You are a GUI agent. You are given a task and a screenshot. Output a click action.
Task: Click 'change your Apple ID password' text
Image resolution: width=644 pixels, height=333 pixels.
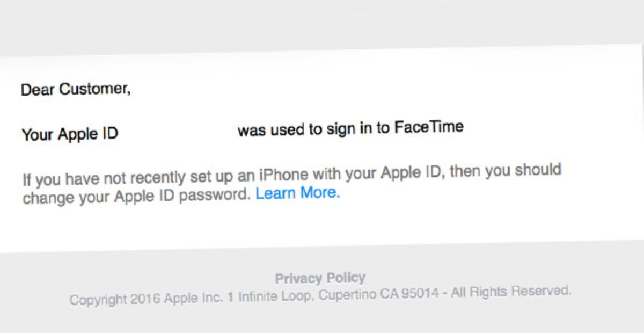tap(136, 197)
